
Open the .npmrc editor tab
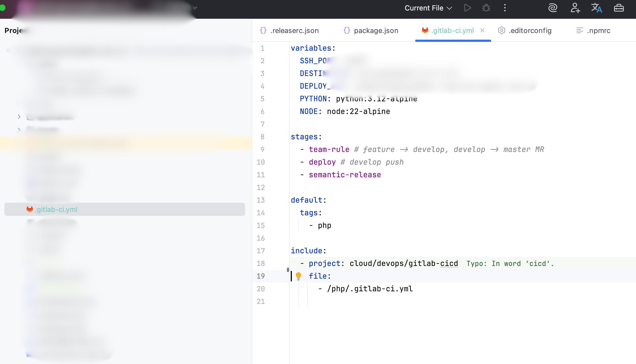click(598, 31)
